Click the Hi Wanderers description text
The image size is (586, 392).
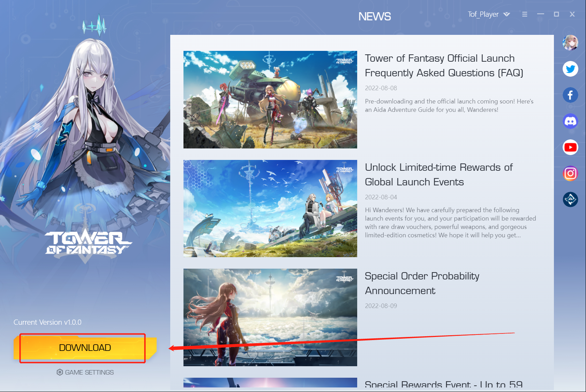(450, 223)
